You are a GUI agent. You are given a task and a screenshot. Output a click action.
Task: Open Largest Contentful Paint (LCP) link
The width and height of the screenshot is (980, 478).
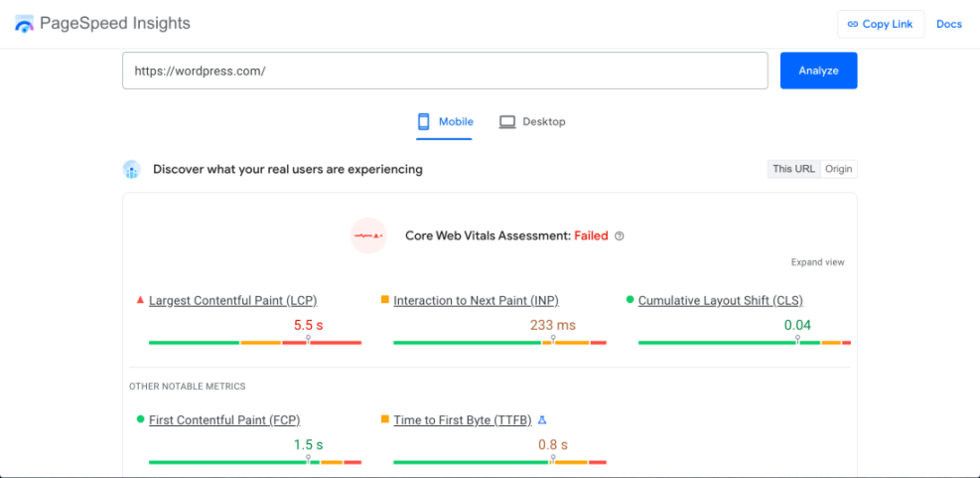[233, 300]
